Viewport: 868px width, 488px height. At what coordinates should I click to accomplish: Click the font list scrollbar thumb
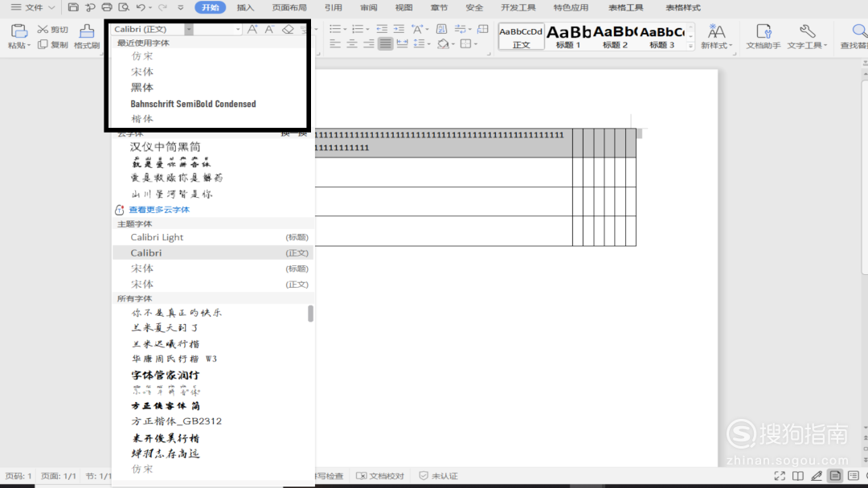(310, 314)
